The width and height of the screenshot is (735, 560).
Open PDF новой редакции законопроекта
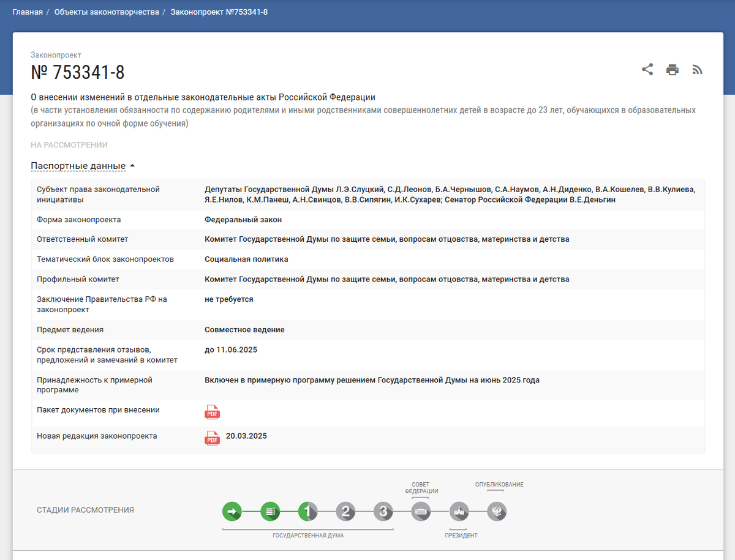pos(212,438)
